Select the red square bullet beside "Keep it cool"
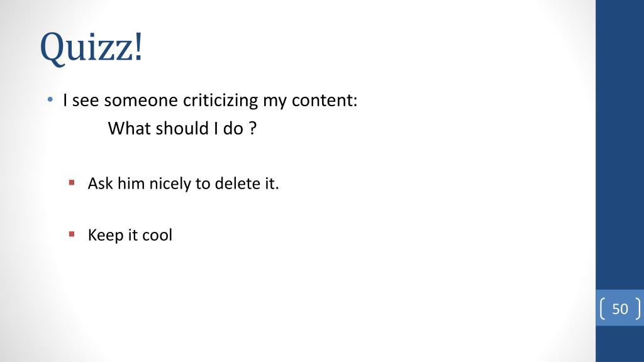Image resolution: width=644 pixels, height=362 pixels. [x=72, y=234]
